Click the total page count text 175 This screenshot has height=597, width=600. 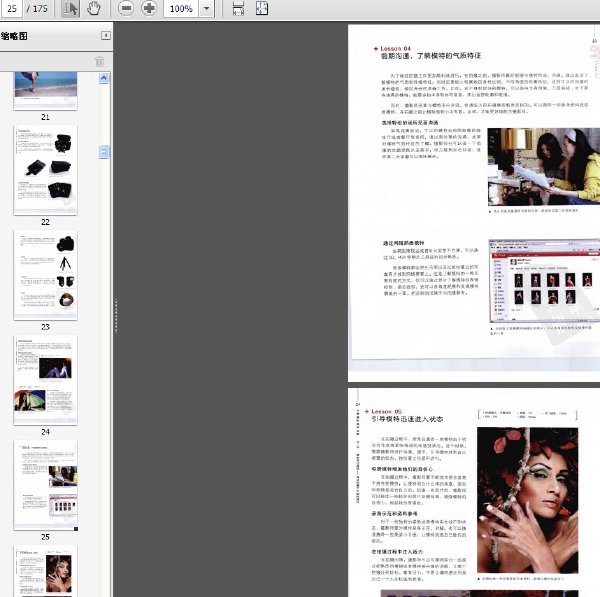pyautogui.click(x=40, y=8)
